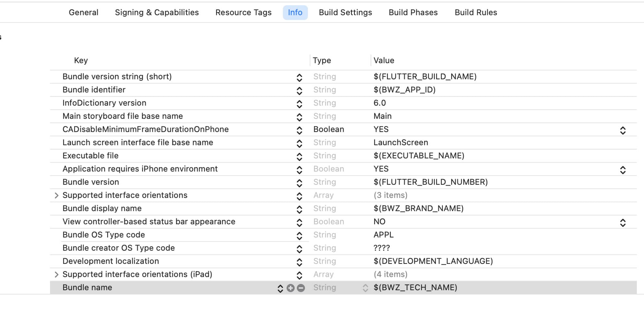
Task: Go to the Build Phases tab
Action: tap(413, 13)
